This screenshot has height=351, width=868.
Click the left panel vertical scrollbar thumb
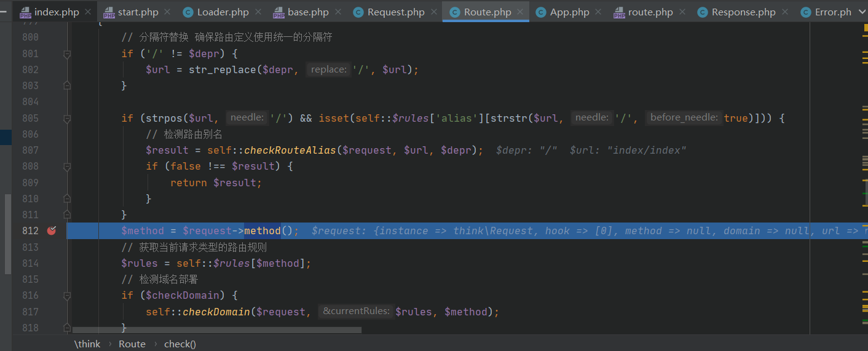(8, 234)
